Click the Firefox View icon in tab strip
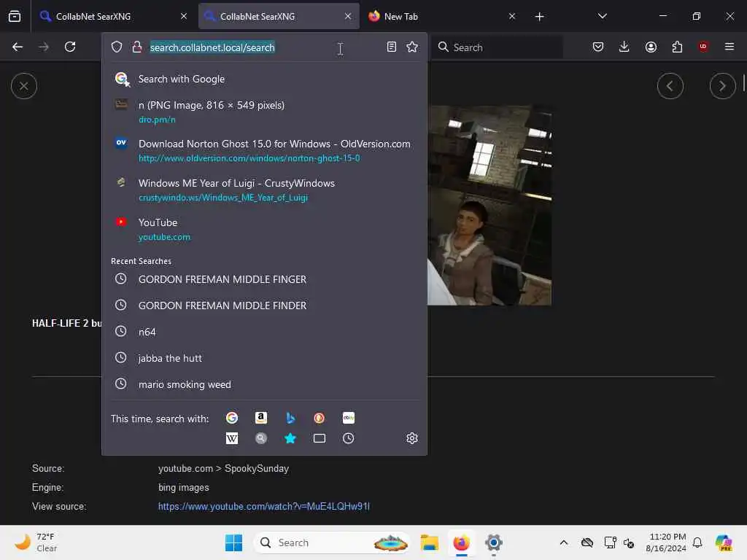 [x=15, y=16]
